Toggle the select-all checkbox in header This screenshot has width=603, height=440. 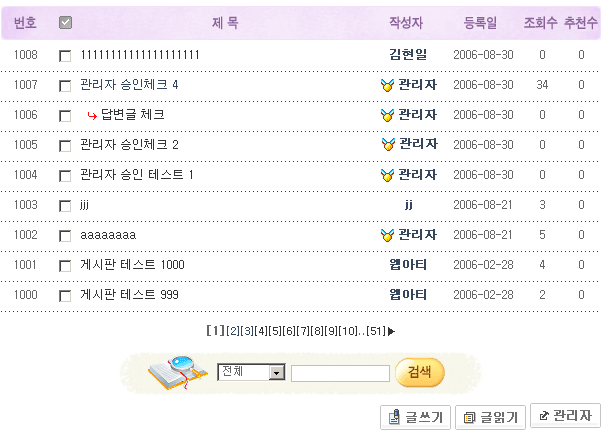point(65,23)
